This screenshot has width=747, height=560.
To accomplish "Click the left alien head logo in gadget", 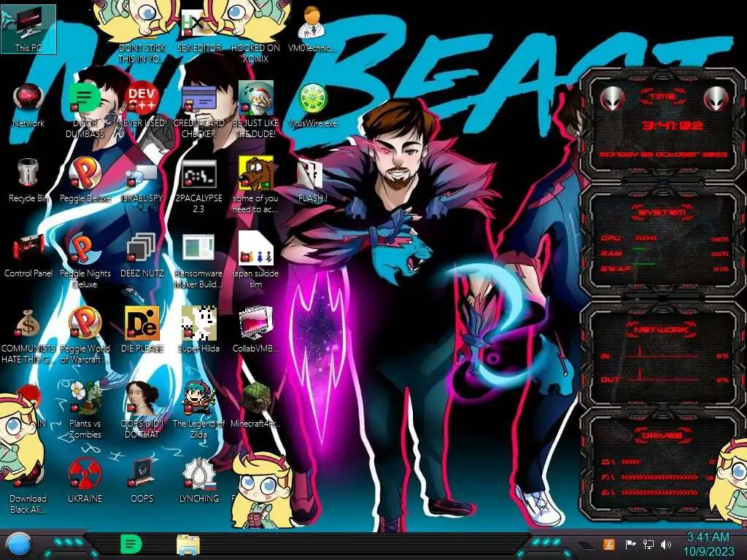I will click(x=613, y=99).
